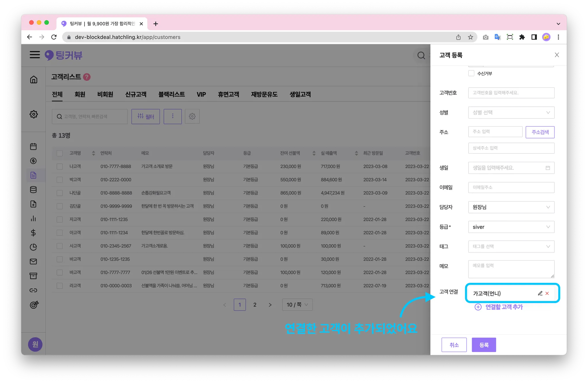The width and height of the screenshot is (588, 383).
Task: Open the 태그를 선택 dropdown
Action: point(511,246)
